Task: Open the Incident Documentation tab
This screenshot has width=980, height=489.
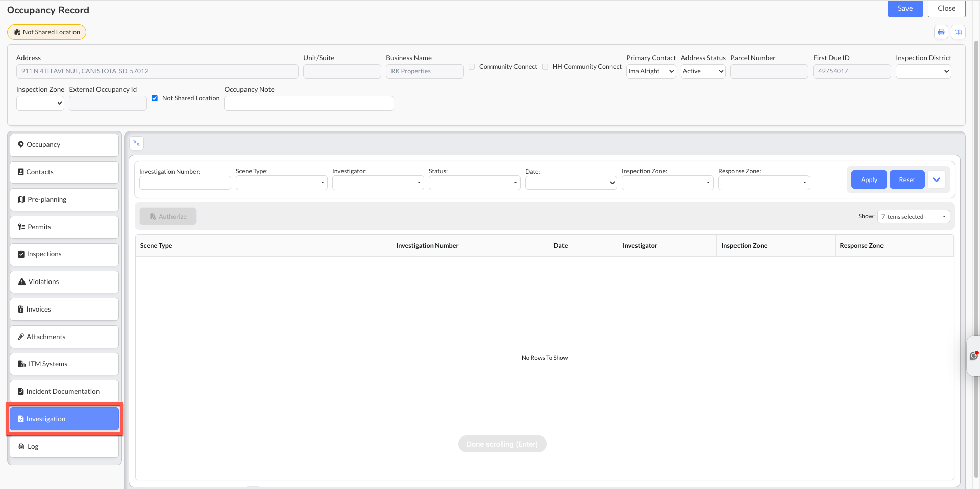Action: 64,392
